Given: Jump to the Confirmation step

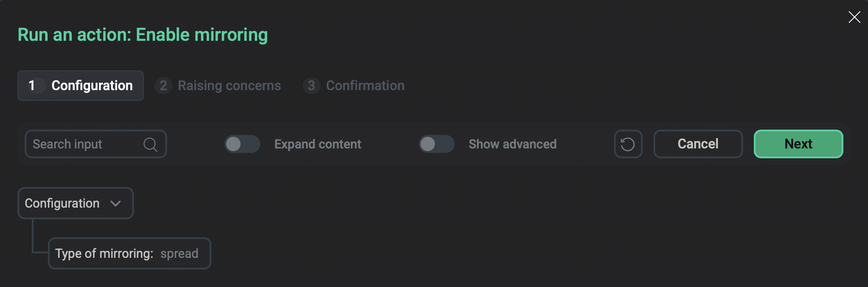Looking at the screenshot, I should click(x=365, y=86).
